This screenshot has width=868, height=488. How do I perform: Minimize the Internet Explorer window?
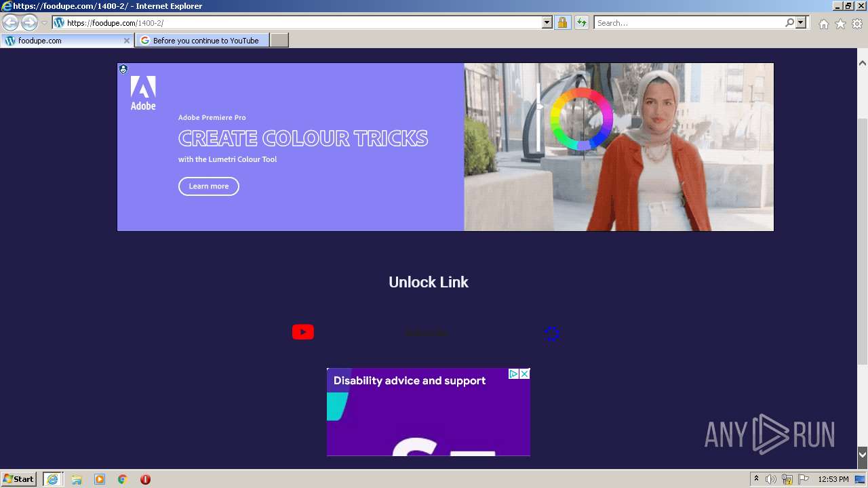[837, 5]
